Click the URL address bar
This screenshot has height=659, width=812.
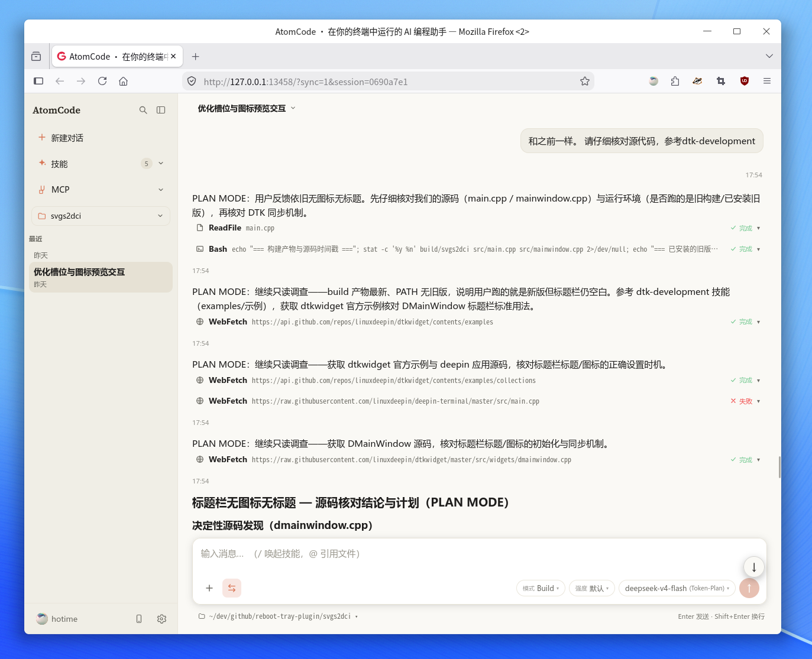click(387, 82)
